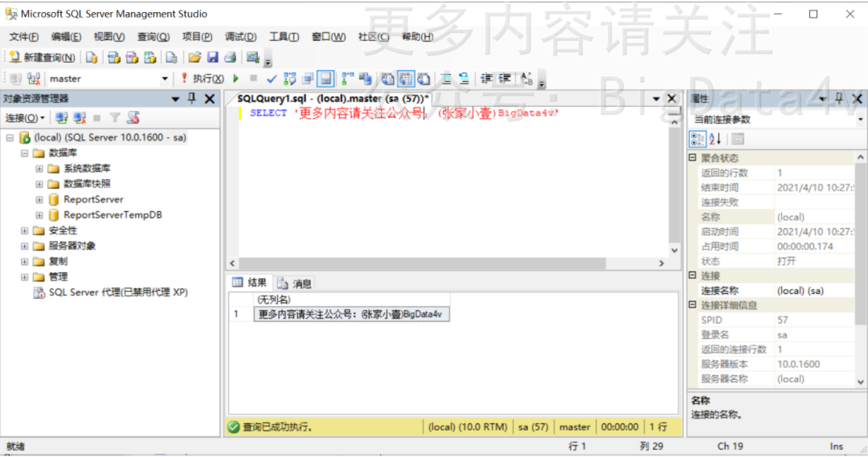Click the Properties panel vertical scrollbar

[x=860, y=269]
